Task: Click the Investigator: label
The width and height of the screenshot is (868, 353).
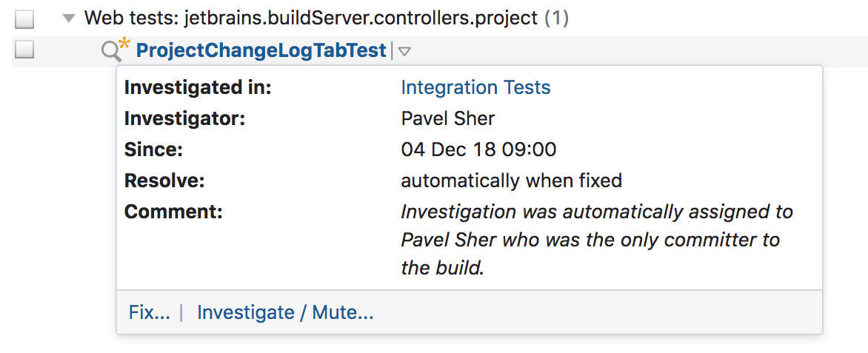Action: pos(184,118)
